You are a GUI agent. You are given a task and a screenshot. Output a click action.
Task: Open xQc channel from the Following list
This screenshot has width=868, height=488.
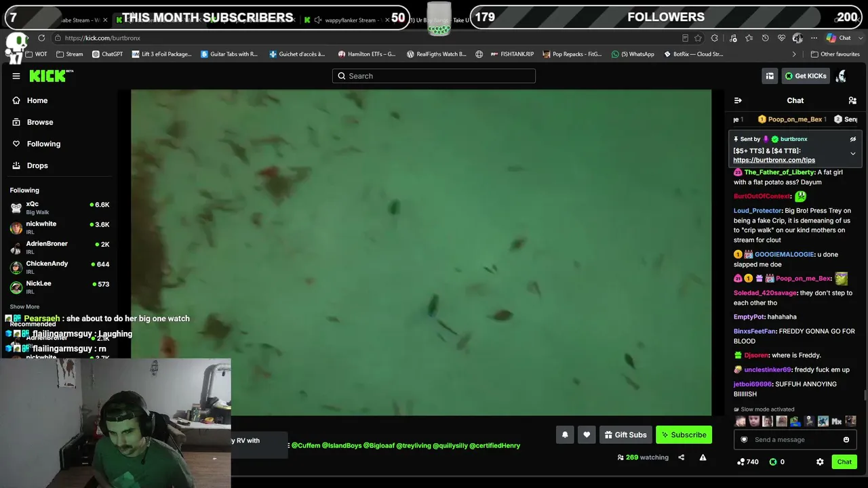(60, 208)
